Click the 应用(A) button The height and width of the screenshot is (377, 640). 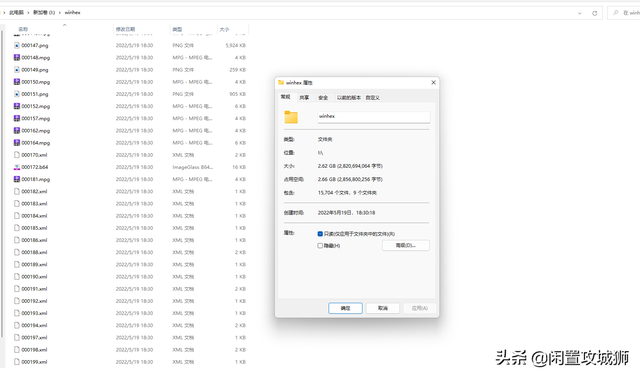[x=420, y=308]
